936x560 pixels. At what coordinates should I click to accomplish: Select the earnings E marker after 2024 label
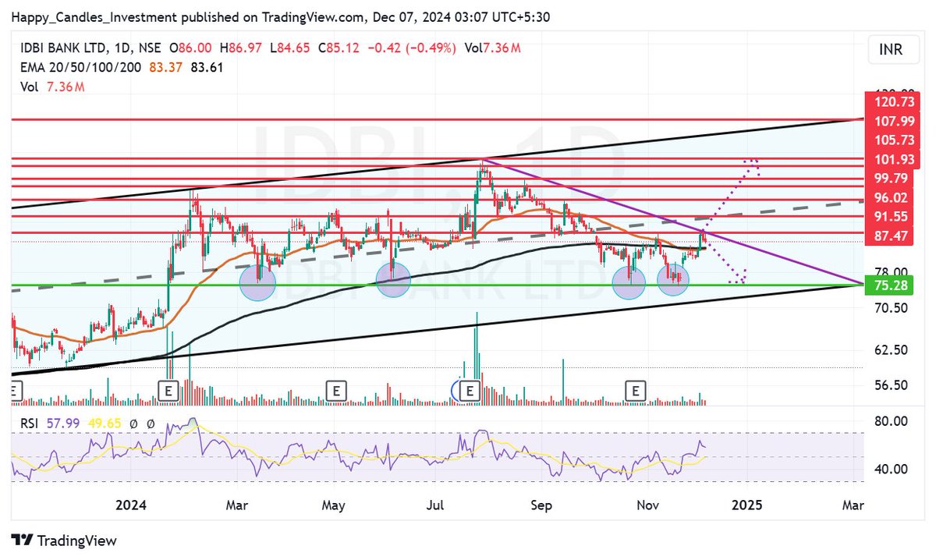168,389
